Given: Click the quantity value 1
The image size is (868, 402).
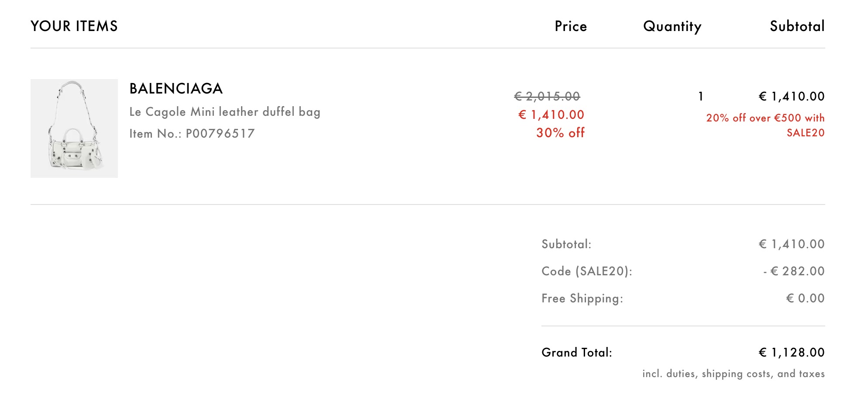Looking at the screenshot, I should click(x=701, y=96).
